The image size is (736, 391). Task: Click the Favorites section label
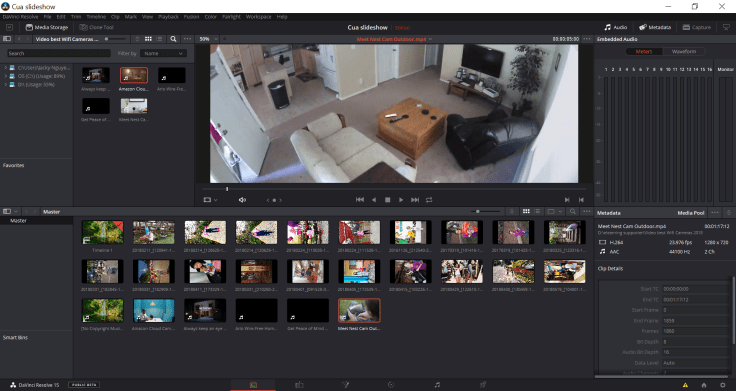[x=14, y=165]
